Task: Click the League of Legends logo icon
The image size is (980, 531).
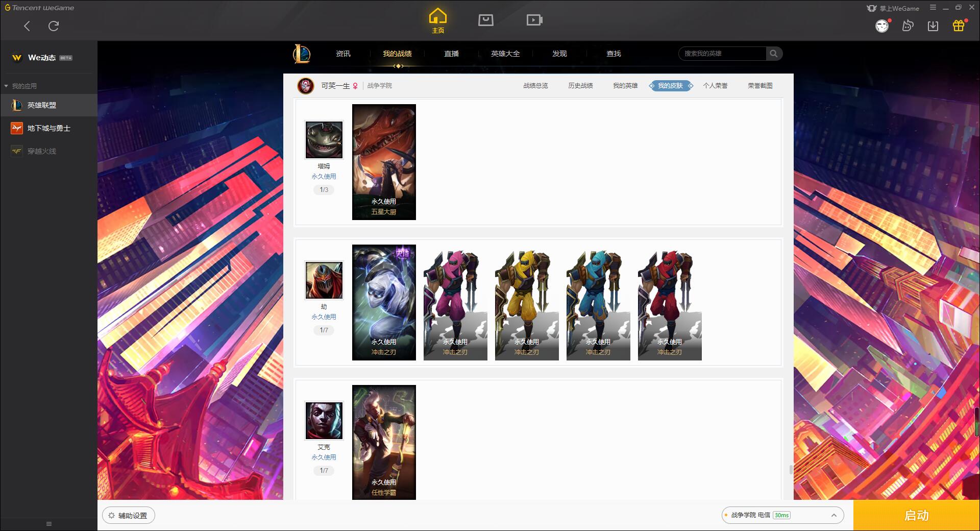Action: pos(302,54)
